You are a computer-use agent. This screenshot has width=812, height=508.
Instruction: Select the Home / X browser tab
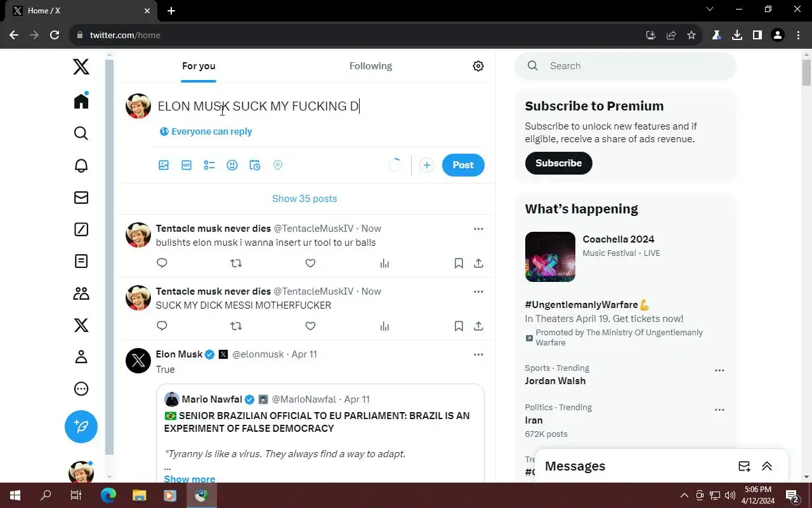tap(82, 11)
